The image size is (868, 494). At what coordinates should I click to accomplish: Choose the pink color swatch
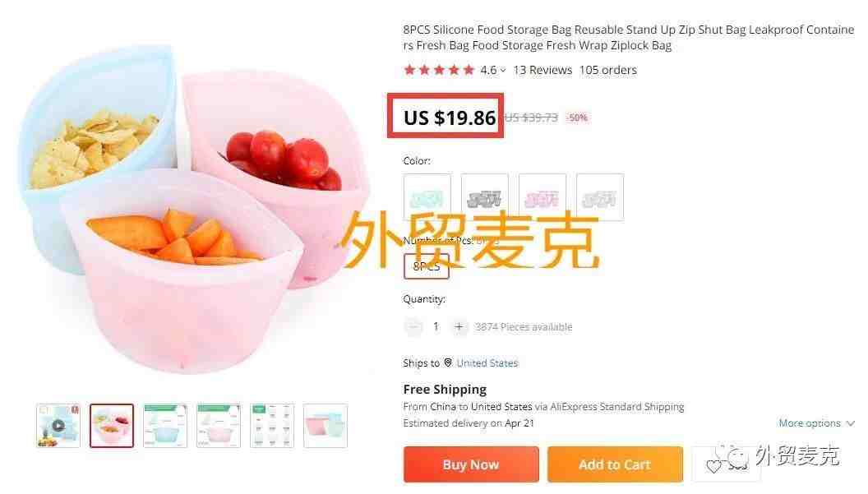(x=542, y=197)
